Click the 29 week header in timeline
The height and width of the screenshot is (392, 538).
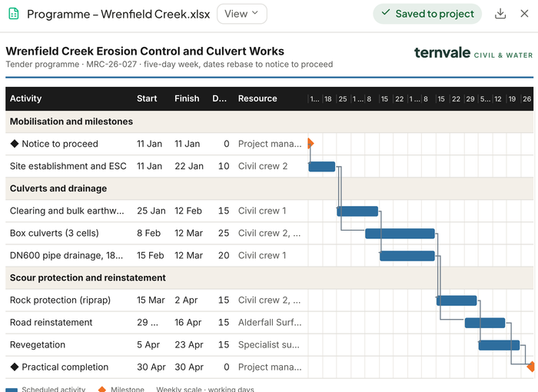click(470, 99)
